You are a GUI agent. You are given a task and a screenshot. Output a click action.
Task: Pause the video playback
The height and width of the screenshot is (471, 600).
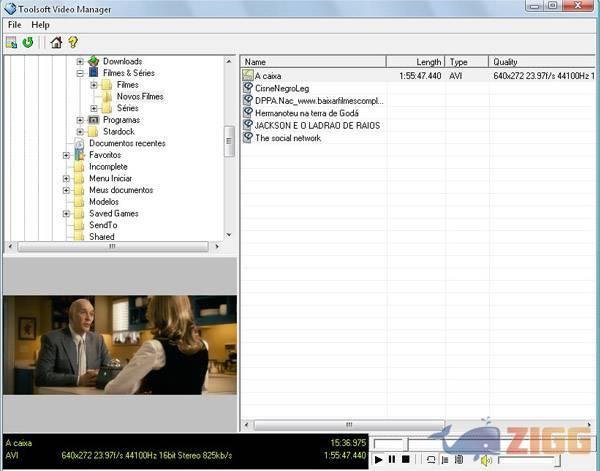[x=392, y=460]
